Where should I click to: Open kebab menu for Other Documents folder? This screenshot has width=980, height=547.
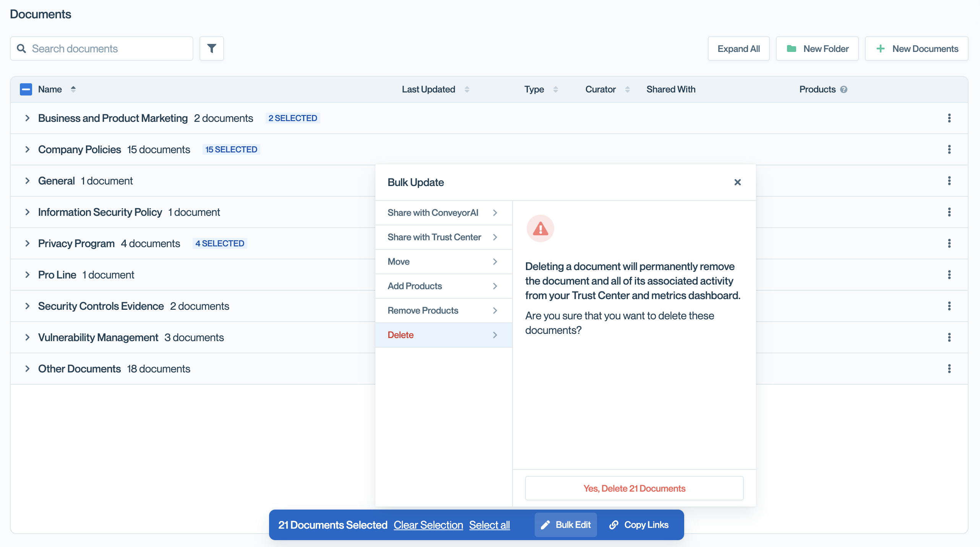949,369
